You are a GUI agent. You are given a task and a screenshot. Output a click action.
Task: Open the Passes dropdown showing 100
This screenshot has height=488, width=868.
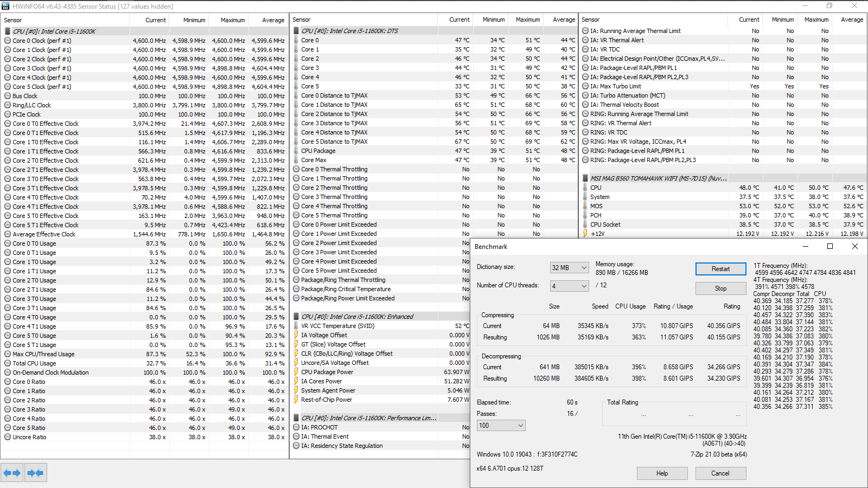501,426
